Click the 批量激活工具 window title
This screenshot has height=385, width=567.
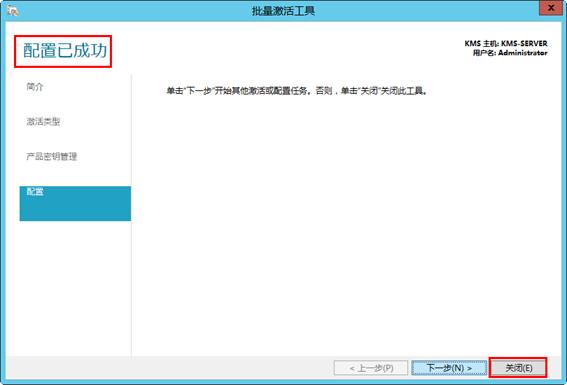tap(283, 11)
